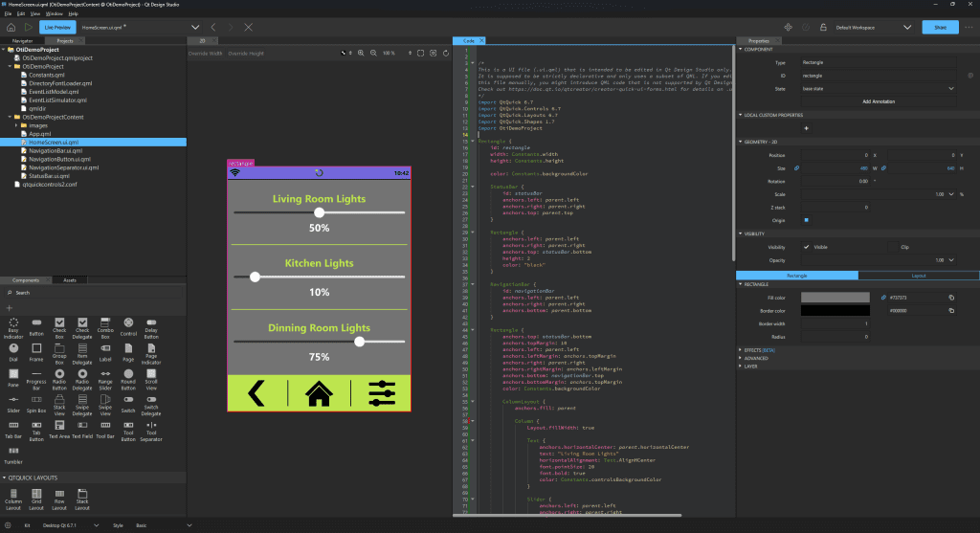Viewport: 980px width, 533px height.
Task: Copy the fill color value #737373 icon
Action: (x=951, y=298)
